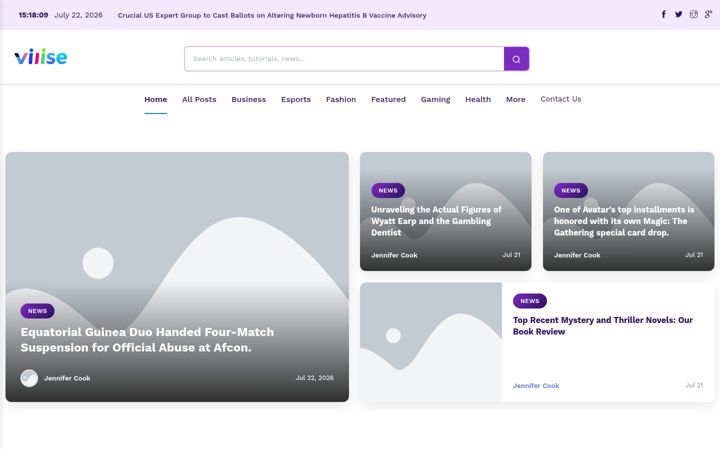This screenshot has width=720, height=450.
Task: Click NEWS tag on Wyatt Earp article
Action: coord(388,190)
